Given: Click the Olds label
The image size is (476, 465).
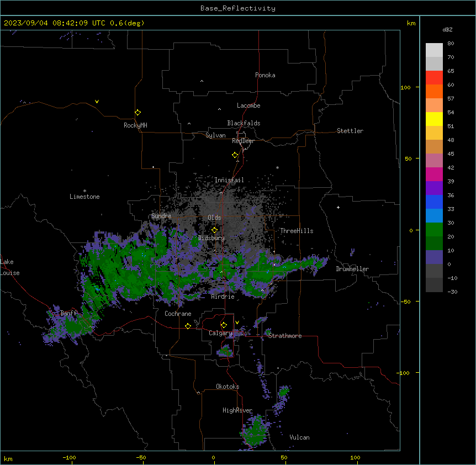Looking at the screenshot, I should click(214, 218).
